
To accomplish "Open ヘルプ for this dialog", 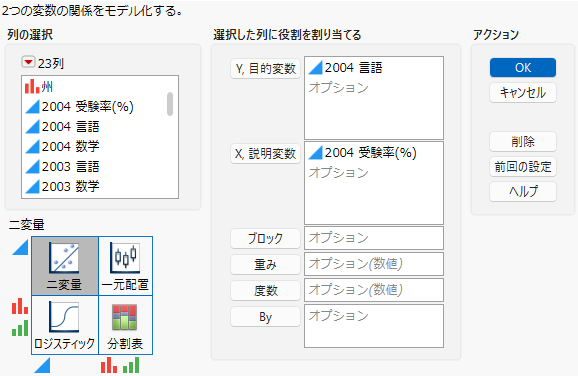I will pyautogui.click(x=523, y=191).
